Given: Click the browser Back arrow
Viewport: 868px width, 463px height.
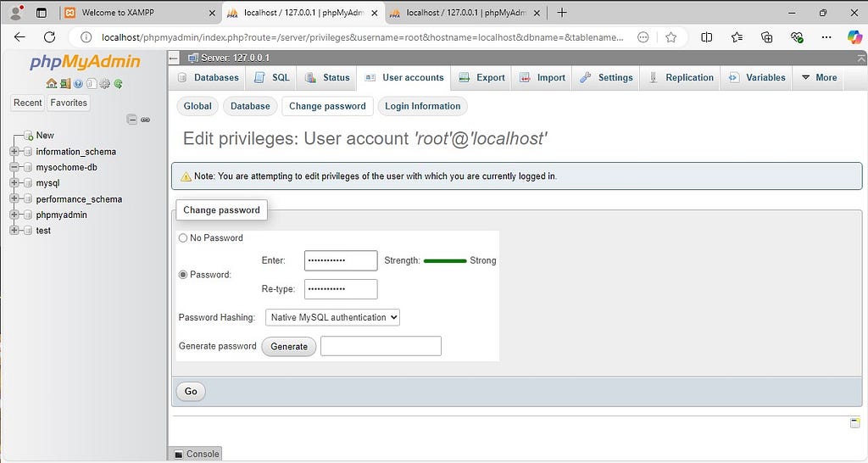Looking at the screenshot, I should click(20, 37).
